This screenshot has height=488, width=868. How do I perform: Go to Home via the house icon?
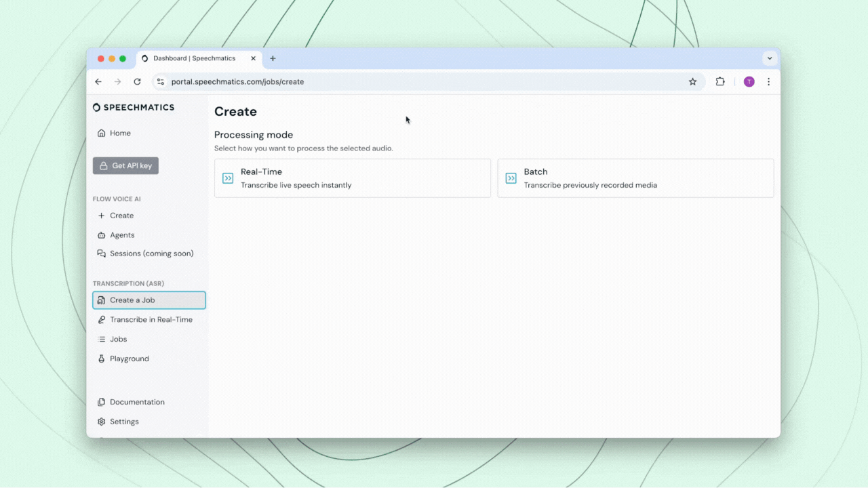tap(102, 133)
